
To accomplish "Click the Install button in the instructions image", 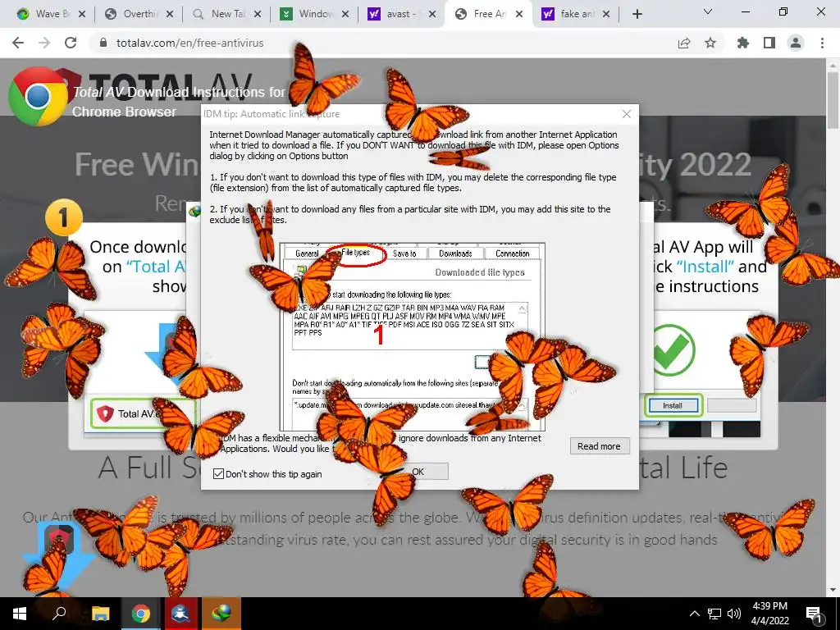I will 673,405.
